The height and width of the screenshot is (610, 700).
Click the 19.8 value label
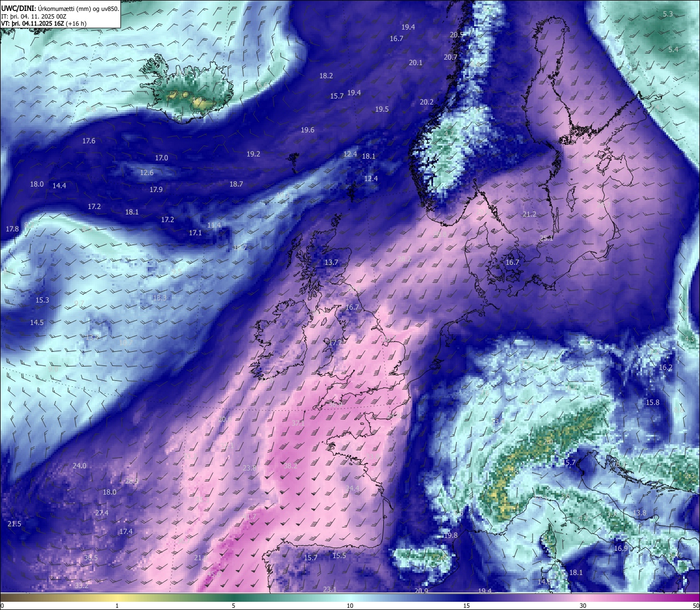tap(451, 535)
